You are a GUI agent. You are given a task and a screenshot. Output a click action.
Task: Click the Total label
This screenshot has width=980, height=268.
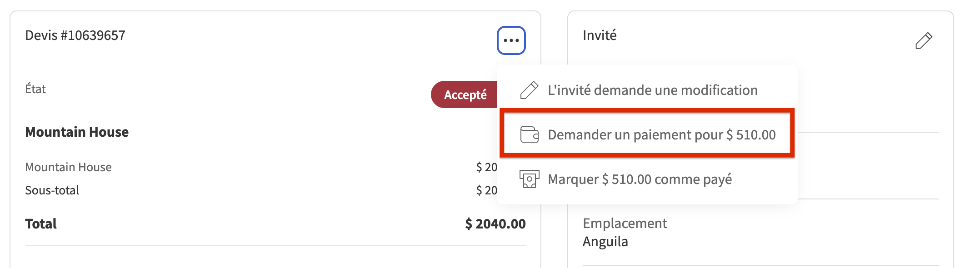point(41,223)
